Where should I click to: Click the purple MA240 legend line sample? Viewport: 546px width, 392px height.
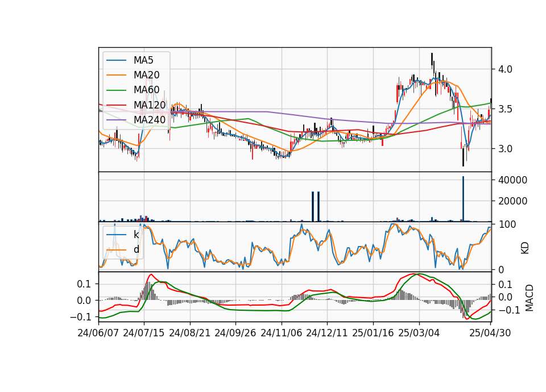pyautogui.click(x=116, y=120)
